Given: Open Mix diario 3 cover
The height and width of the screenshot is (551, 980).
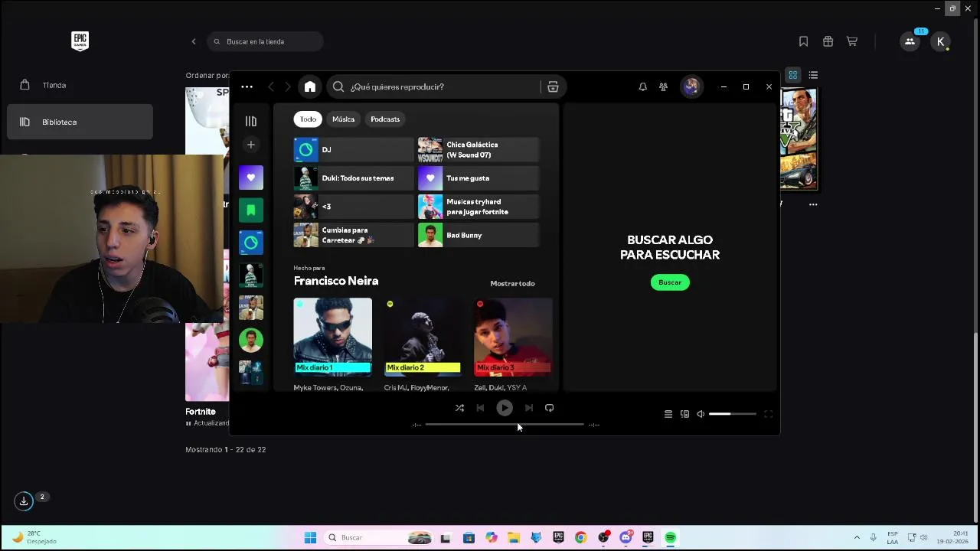Looking at the screenshot, I should coord(513,336).
